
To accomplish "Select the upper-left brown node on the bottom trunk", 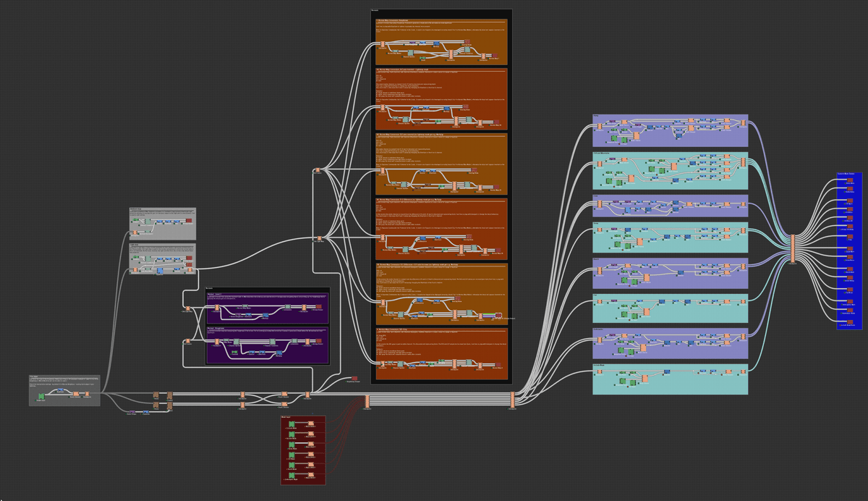I will [x=156, y=395].
